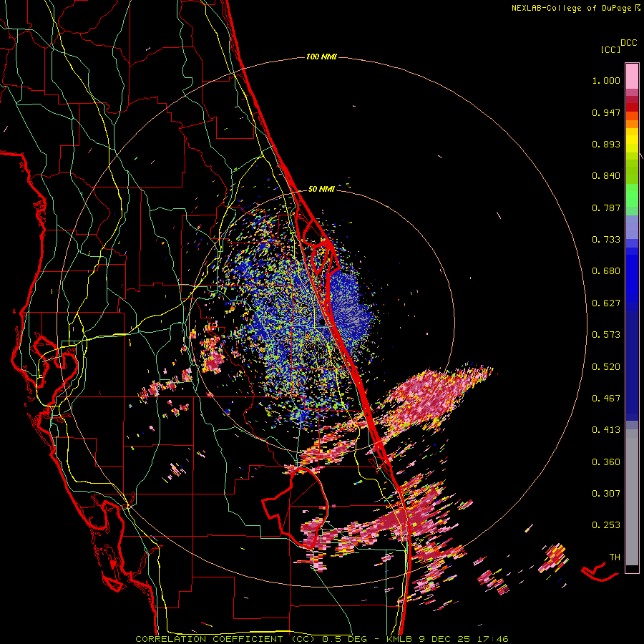Click the 0.680 legend value
Viewport: 644px width, 644px height.
click(x=606, y=271)
